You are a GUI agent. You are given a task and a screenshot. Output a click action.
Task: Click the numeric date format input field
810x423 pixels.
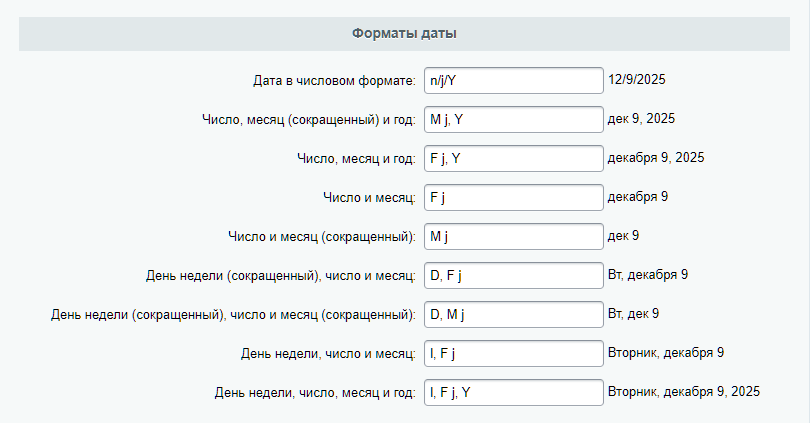point(513,80)
